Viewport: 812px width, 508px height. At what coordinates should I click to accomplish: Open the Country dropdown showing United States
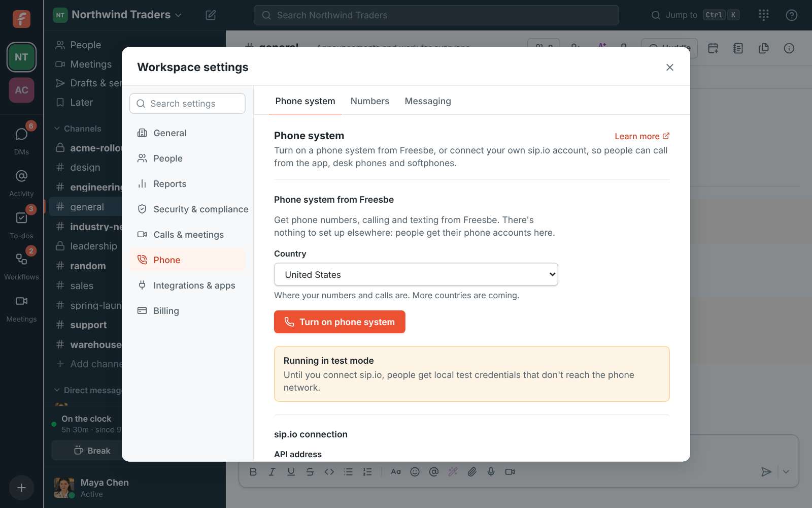(416, 274)
